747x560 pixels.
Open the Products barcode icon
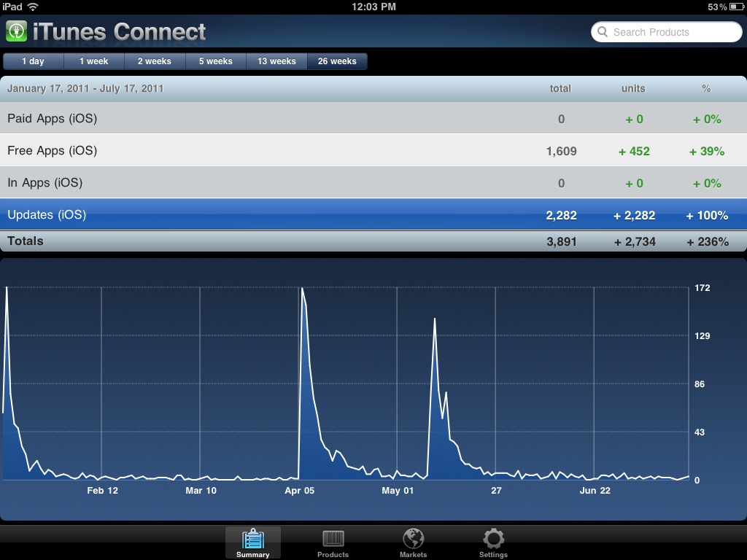[333, 539]
